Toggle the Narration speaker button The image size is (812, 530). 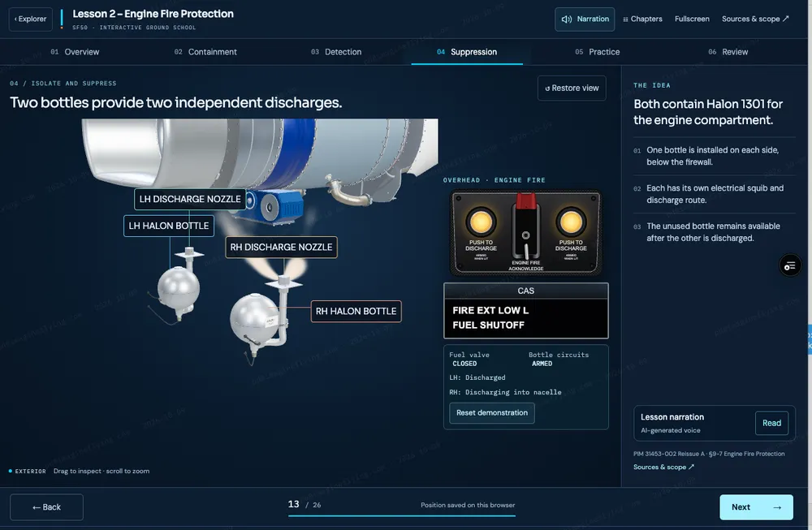pos(585,19)
